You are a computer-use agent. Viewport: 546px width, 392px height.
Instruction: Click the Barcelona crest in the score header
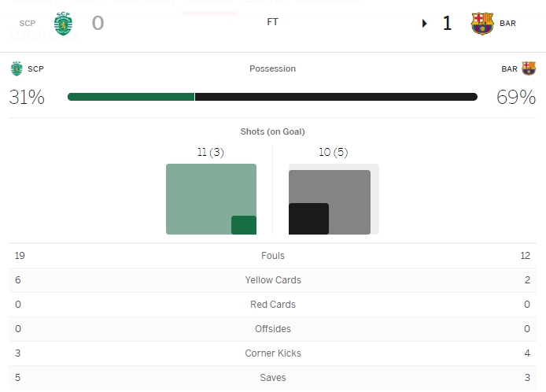[x=482, y=24]
